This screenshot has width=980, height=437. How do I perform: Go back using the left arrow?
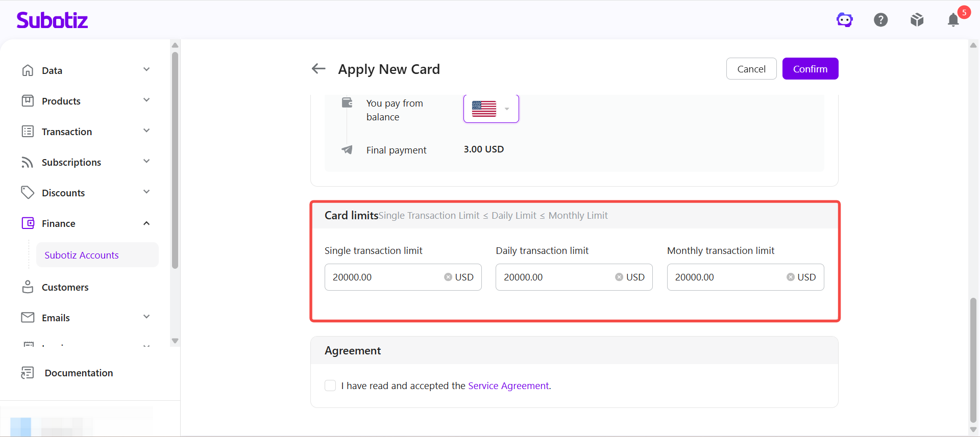pos(318,68)
